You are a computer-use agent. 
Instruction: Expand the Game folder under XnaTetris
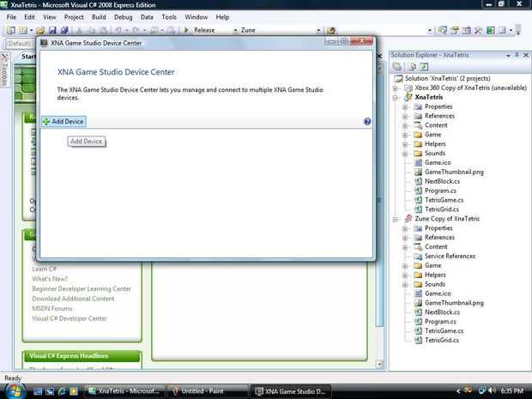coord(405,135)
